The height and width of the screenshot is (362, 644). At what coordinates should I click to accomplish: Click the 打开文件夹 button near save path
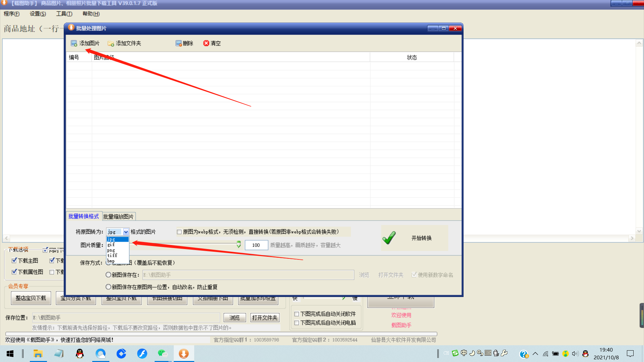pyautogui.click(x=265, y=318)
